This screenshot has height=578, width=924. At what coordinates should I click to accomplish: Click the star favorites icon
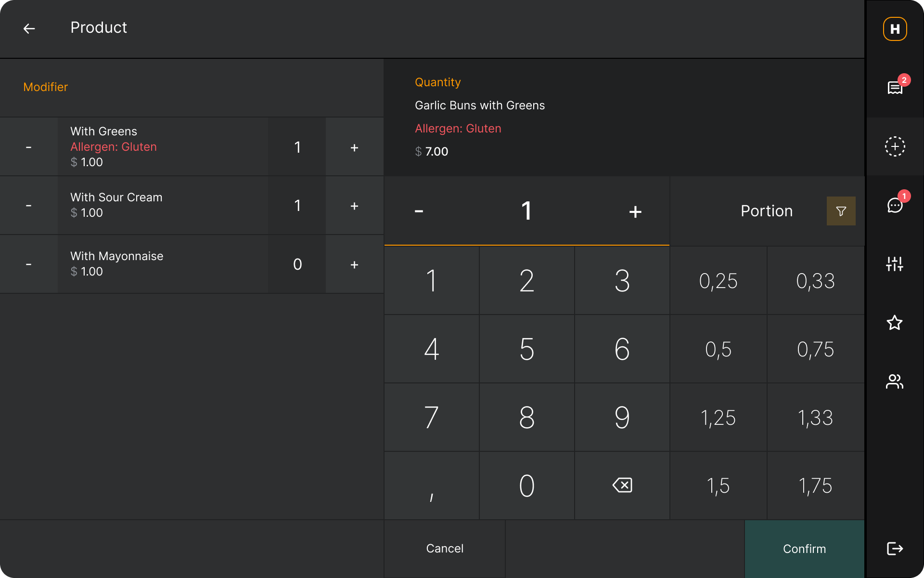895,322
